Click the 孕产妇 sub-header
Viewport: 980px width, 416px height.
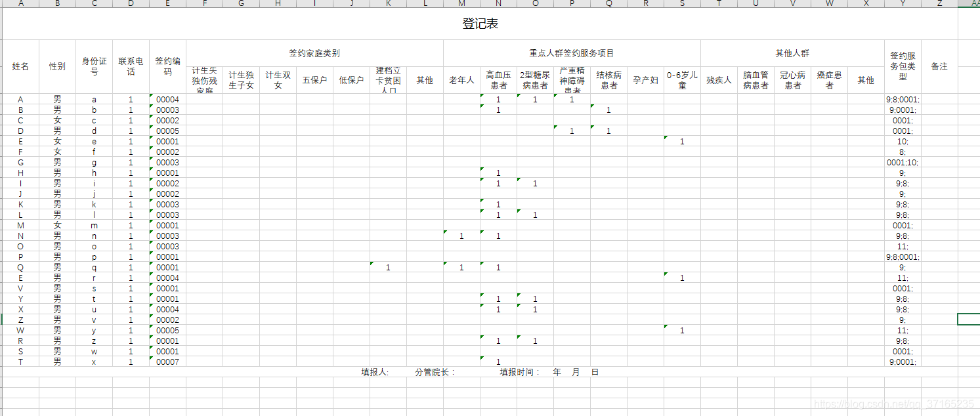coord(645,80)
